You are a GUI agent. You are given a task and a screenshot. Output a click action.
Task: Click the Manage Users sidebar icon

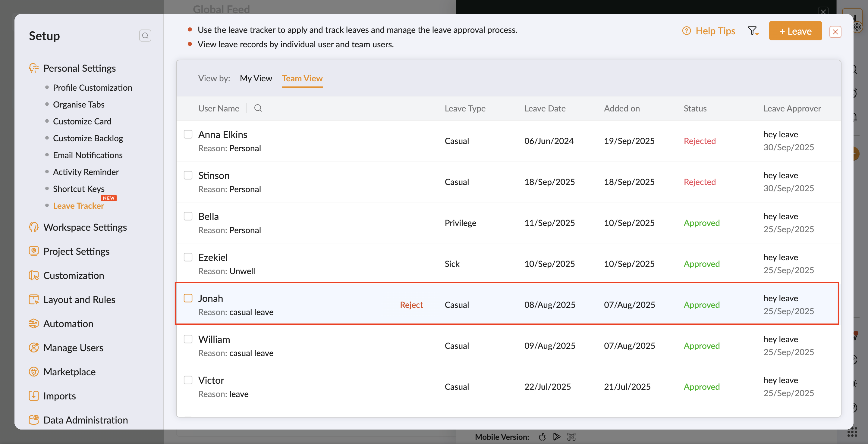coord(34,348)
